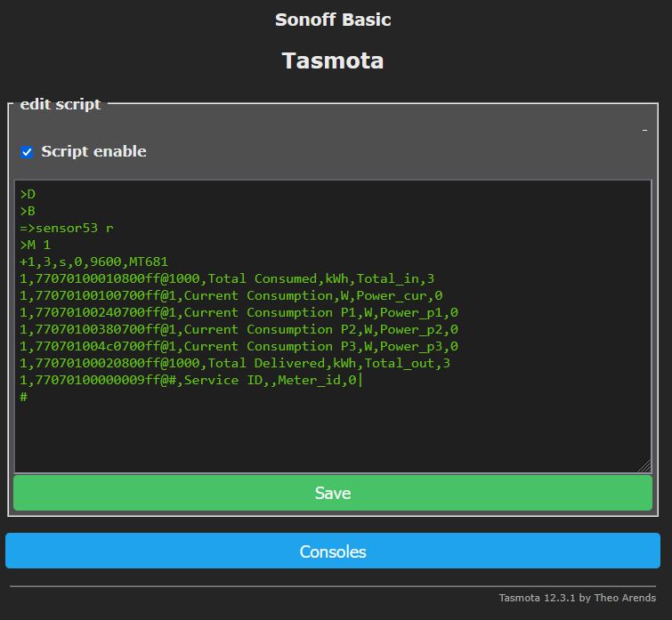This screenshot has height=620, width=672.
Task: Click the 'Total Consumed' script line
Action: (227, 278)
